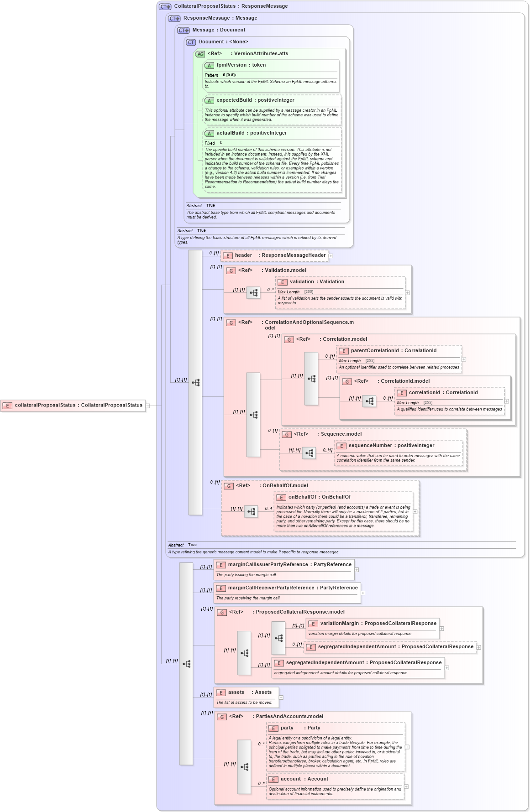Expand the account : Account element

(x=406, y=787)
